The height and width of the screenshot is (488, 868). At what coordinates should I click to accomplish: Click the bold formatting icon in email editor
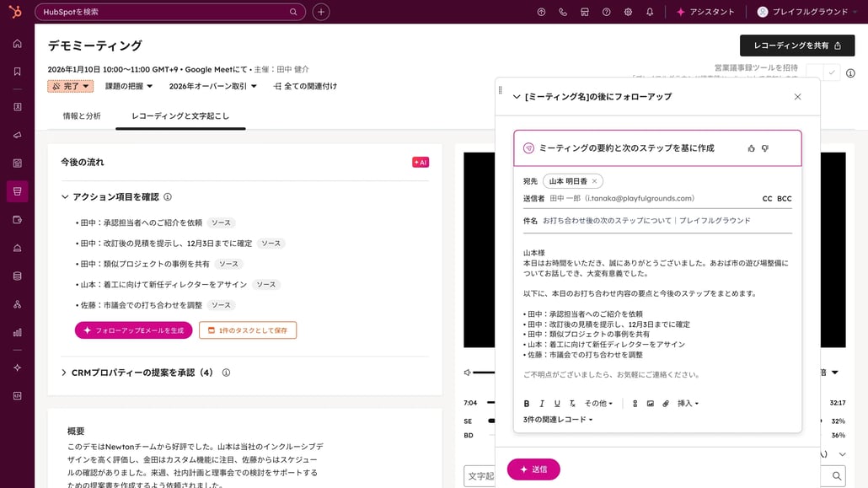(x=527, y=404)
